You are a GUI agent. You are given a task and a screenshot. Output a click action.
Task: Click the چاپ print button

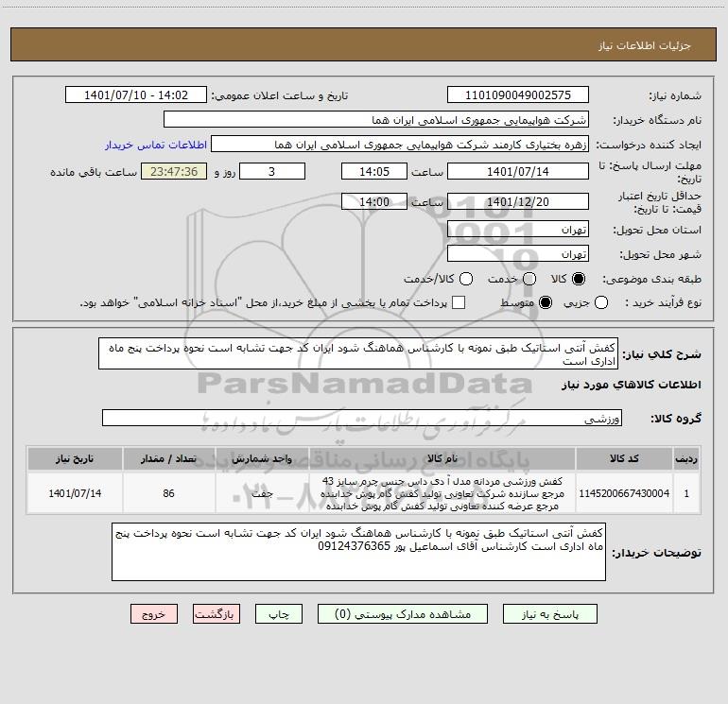(x=279, y=614)
